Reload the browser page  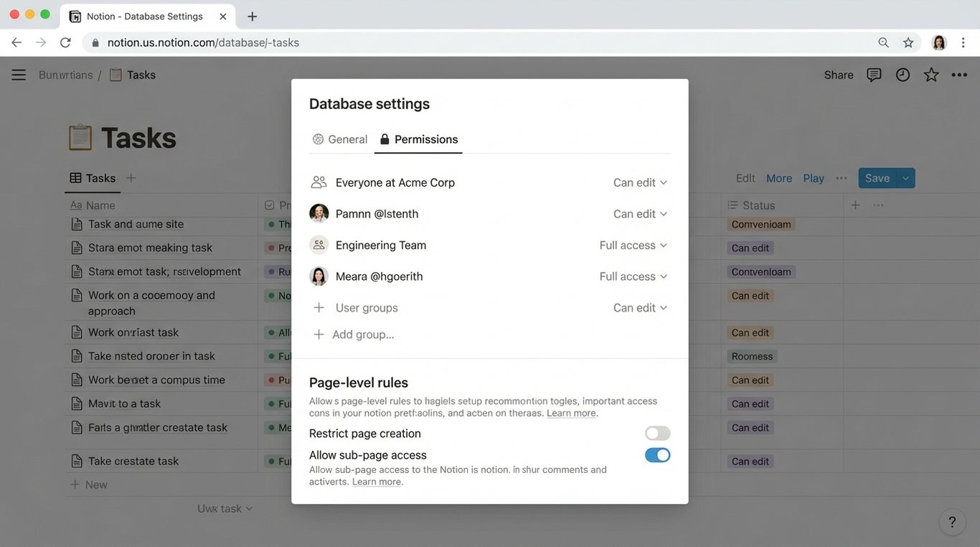pyautogui.click(x=65, y=42)
